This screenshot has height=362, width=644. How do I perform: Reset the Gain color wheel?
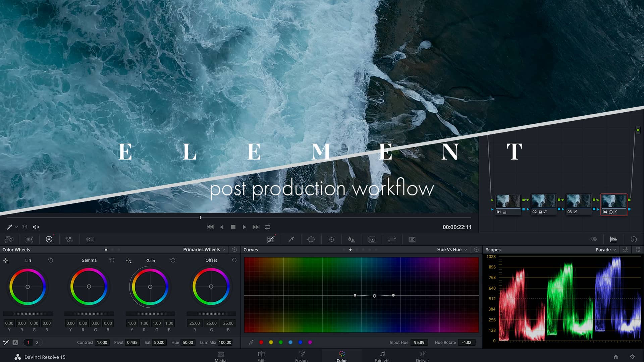point(173,260)
